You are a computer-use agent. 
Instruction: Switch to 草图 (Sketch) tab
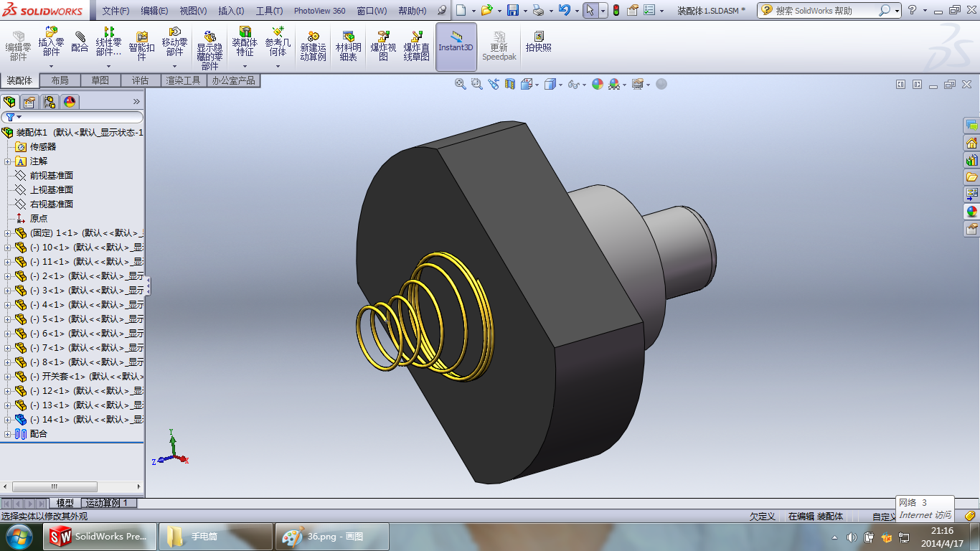point(100,80)
